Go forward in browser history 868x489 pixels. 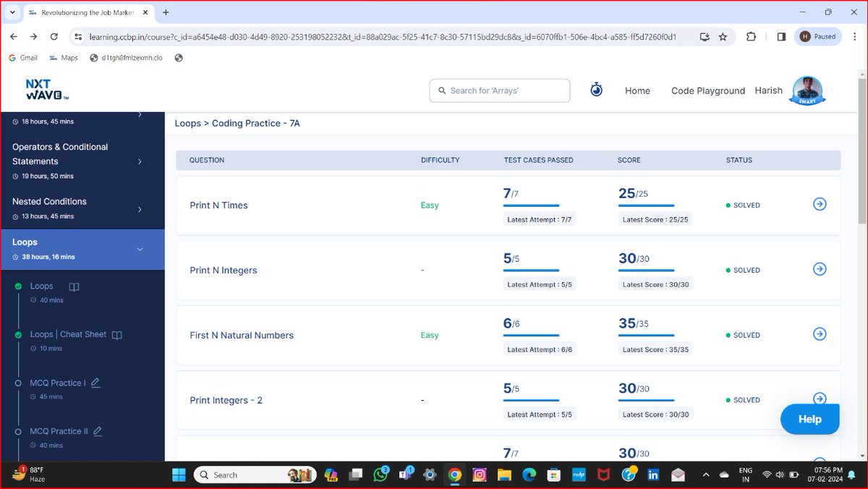[33, 36]
